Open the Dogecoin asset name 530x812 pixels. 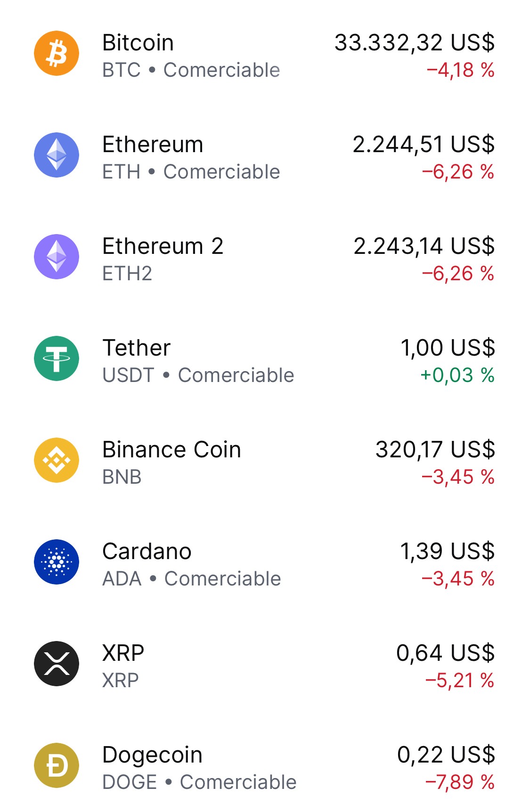click(153, 755)
